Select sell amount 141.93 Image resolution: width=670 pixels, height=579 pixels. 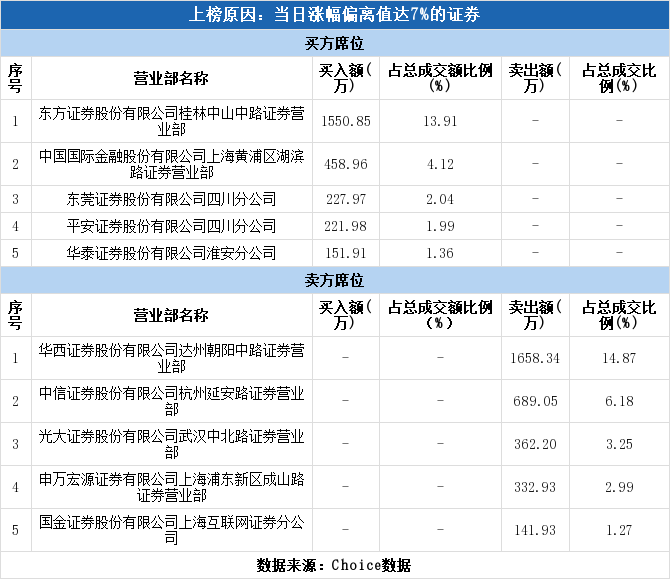[x=535, y=530]
